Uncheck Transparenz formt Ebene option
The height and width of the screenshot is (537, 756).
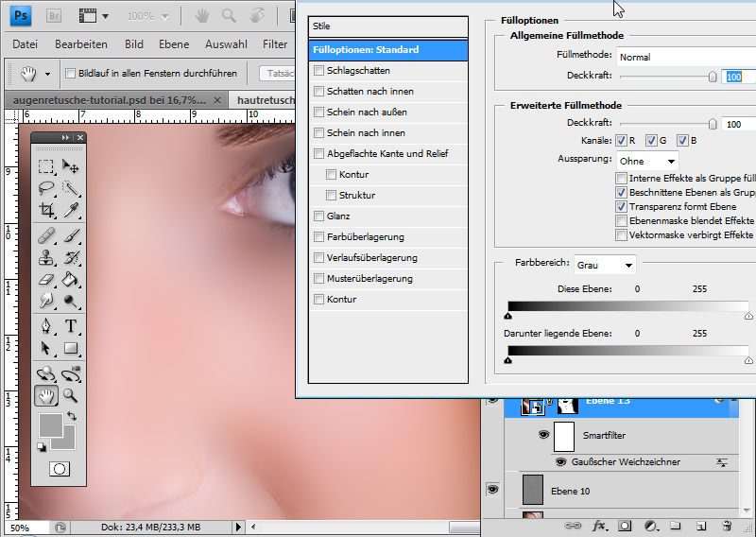[x=621, y=206]
